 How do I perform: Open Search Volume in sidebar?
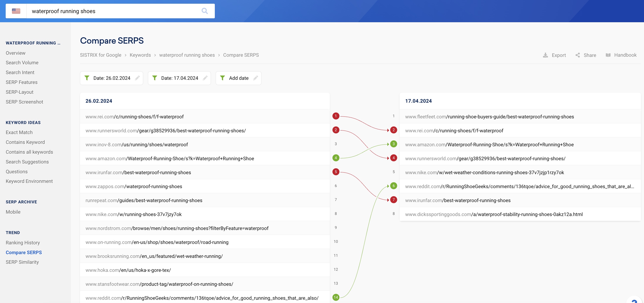click(22, 63)
